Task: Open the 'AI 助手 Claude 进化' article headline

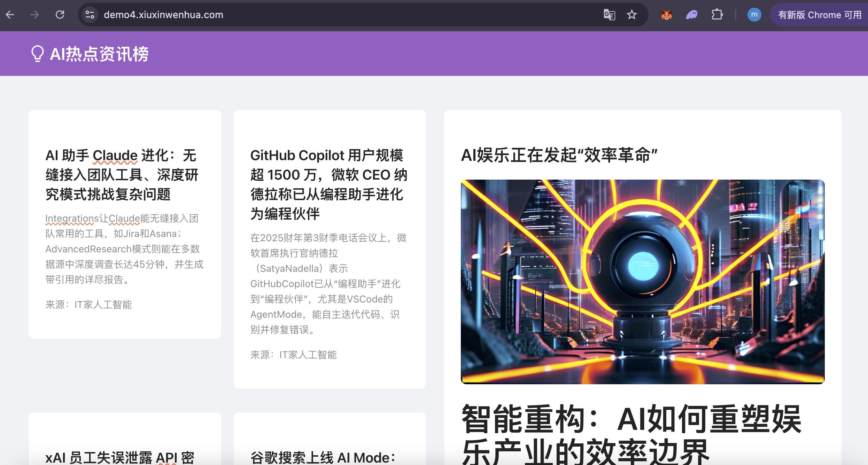Action: [122, 175]
